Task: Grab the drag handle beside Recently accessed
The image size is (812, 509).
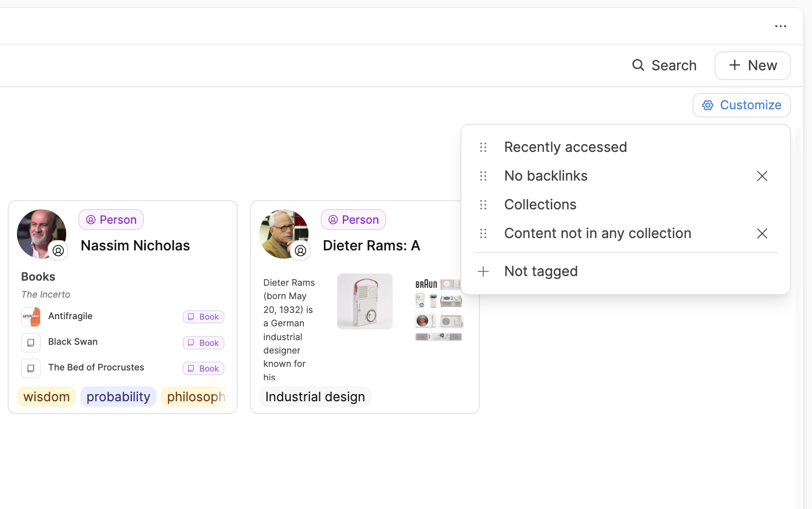Action: pos(483,147)
